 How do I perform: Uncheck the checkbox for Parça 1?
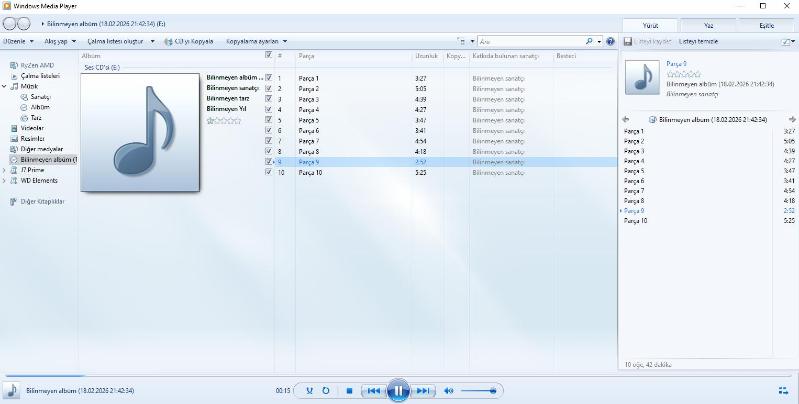(268, 77)
